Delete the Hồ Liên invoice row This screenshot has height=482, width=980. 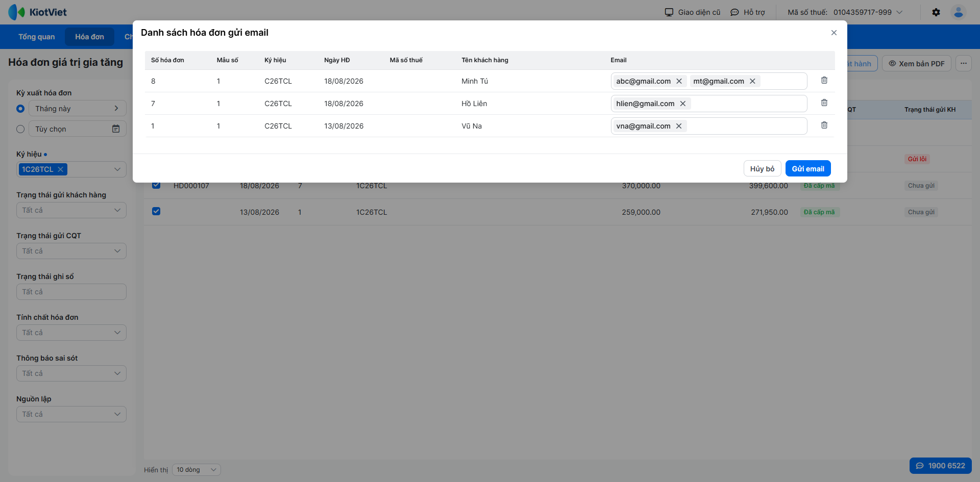pyautogui.click(x=824, y=103)
